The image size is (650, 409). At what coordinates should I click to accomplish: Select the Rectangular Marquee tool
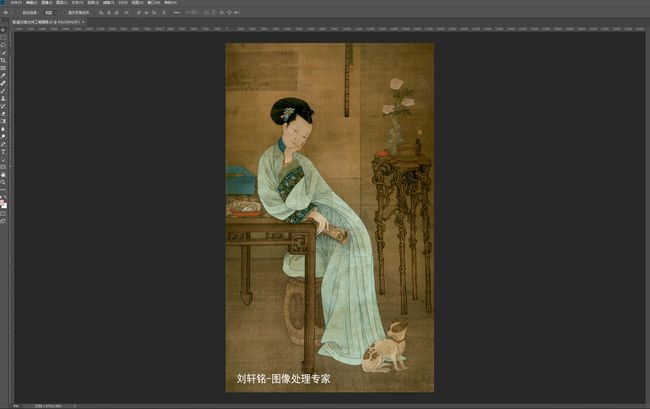click(3, 37)
